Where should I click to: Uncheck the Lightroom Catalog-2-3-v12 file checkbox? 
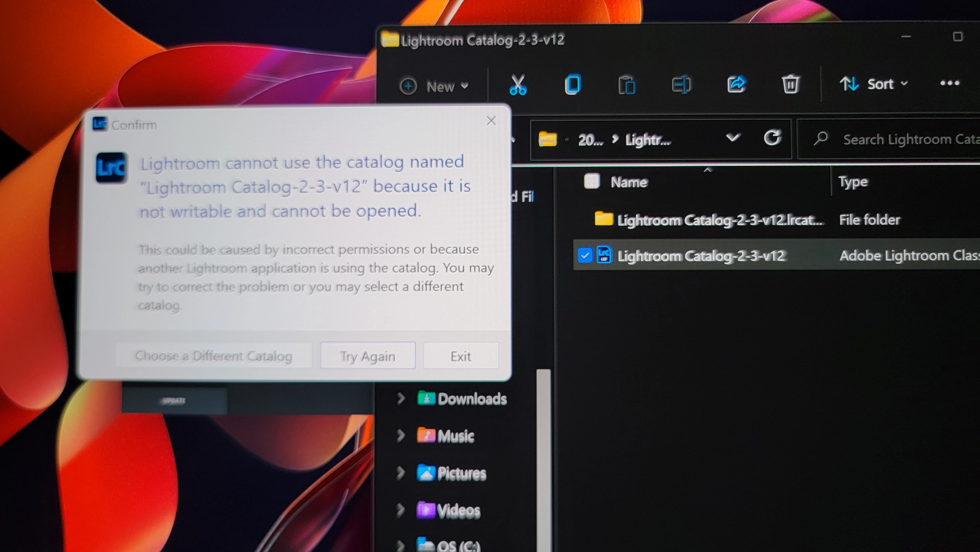pyautogui.click(x=585, y=255)
